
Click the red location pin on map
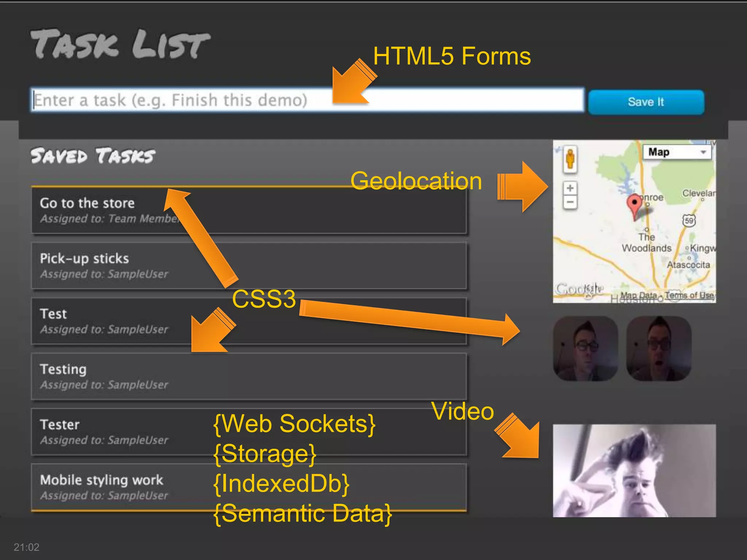pos(634,206)
